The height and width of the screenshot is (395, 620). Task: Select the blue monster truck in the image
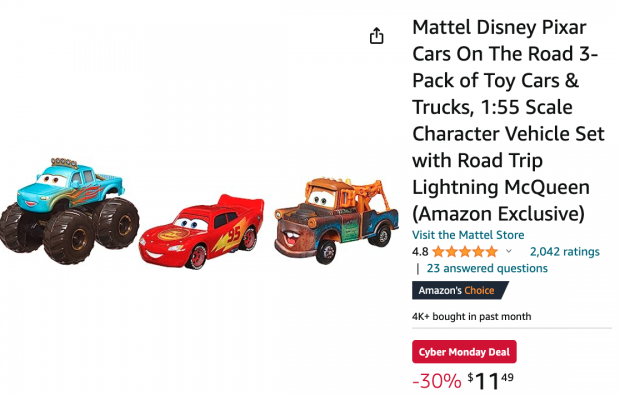pyautogui.click(x=69, y=210)
